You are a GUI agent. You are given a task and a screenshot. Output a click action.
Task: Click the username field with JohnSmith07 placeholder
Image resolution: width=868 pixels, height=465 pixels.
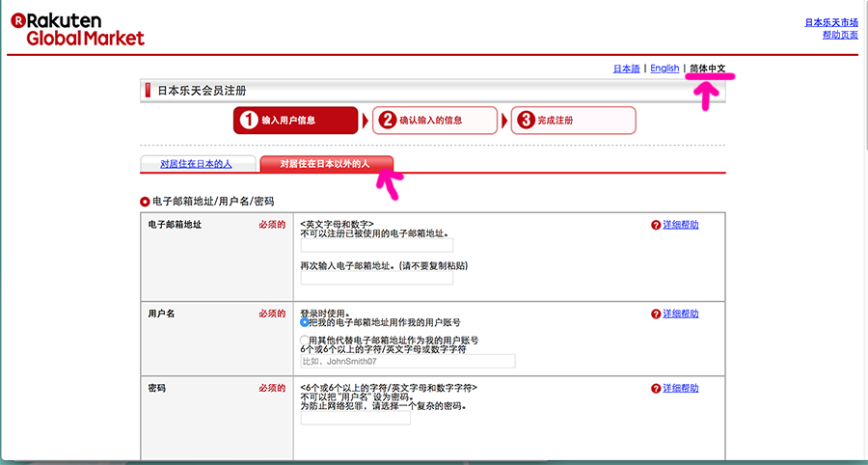(408, 362)
